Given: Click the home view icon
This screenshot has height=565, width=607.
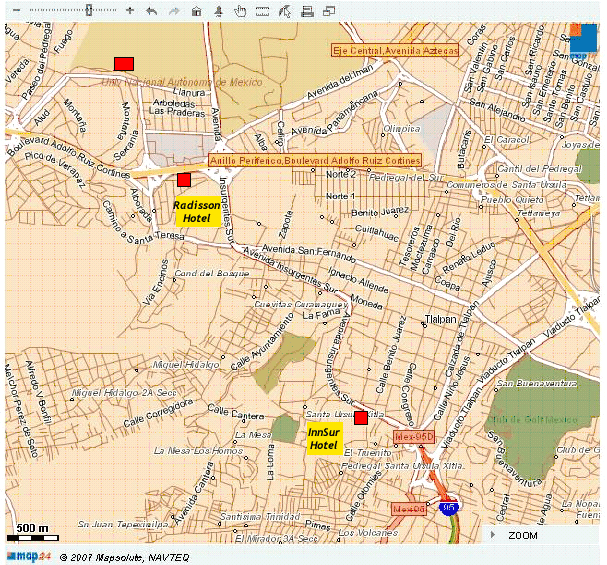Looking at the screenshot, I should click(197, 11).
